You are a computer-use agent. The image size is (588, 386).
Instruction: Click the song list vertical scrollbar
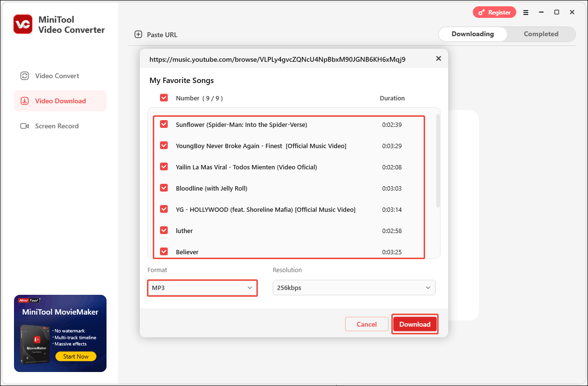point(438,161)
